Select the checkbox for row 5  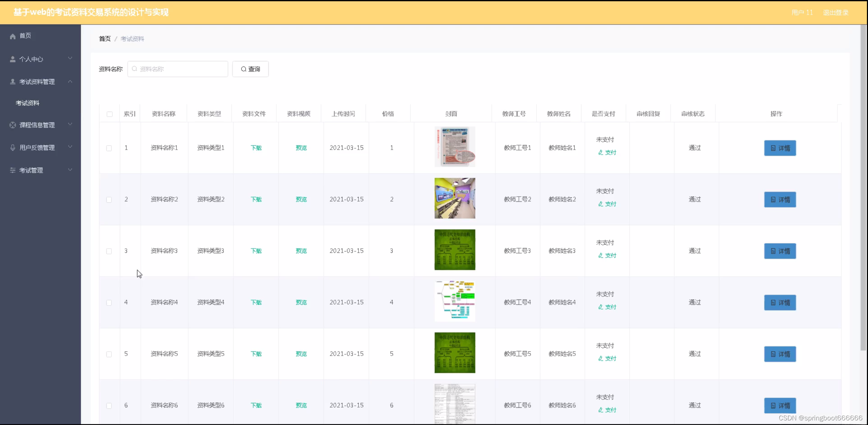click(x=109, y=354)
